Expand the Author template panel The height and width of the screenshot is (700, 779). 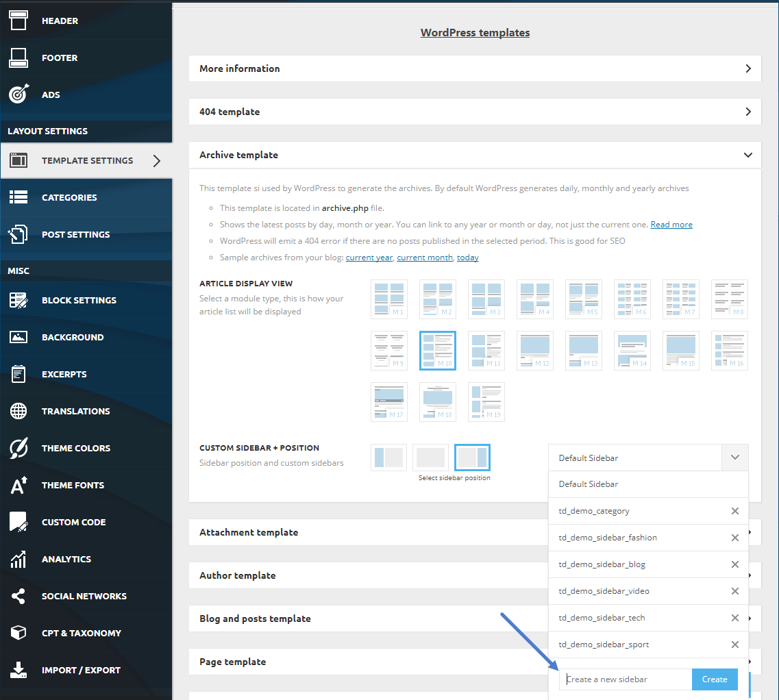tap(368, 575)
